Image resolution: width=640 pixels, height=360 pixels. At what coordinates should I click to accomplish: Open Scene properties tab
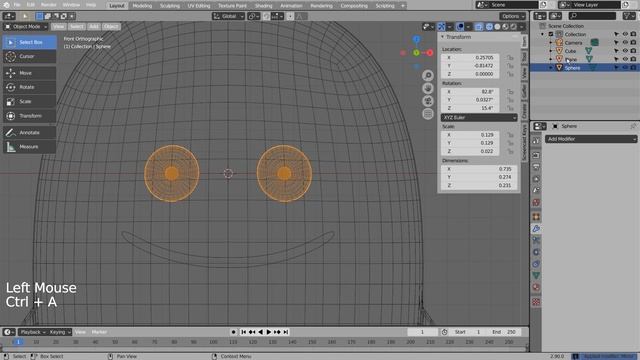coord(536,191)
